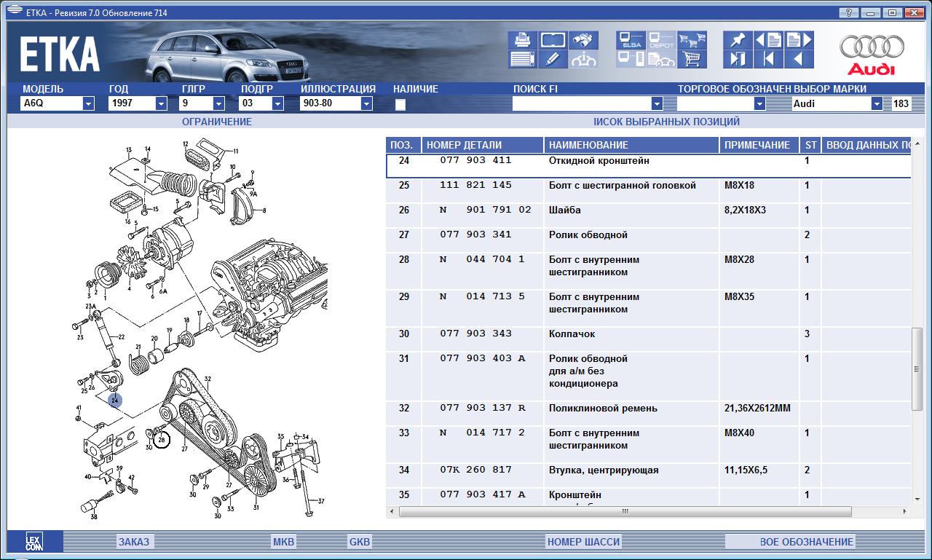Click the GKB button

(360, 542)
